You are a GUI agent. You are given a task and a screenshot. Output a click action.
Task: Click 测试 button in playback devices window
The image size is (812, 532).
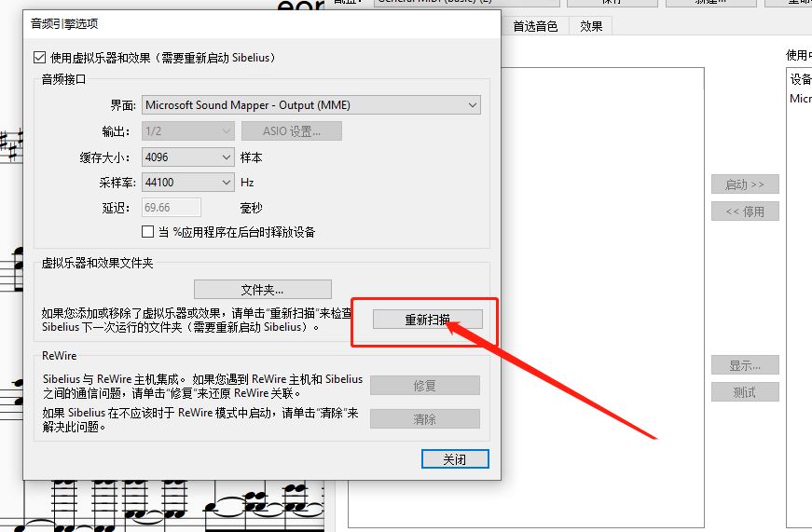[x=745, y=392]
